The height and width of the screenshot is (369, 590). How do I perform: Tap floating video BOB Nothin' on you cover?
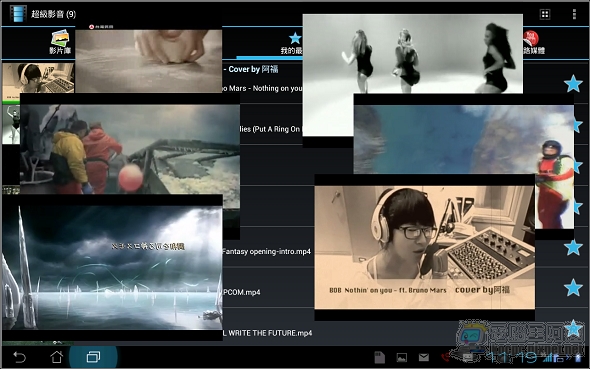[x=424, y=247]
